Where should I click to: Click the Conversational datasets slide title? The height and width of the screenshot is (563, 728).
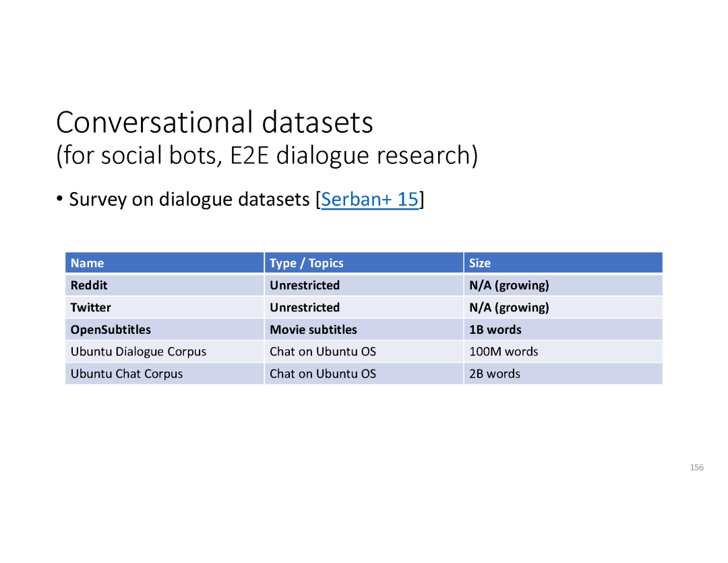pos(214,123)
